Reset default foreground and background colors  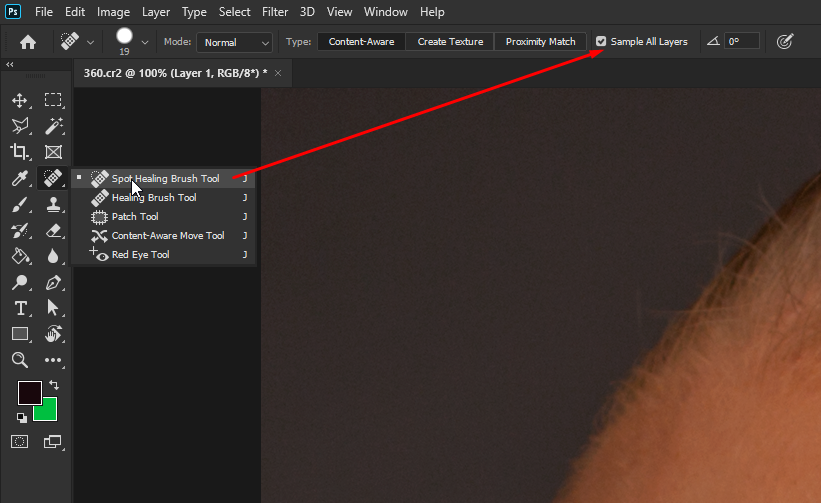(21, 418)
